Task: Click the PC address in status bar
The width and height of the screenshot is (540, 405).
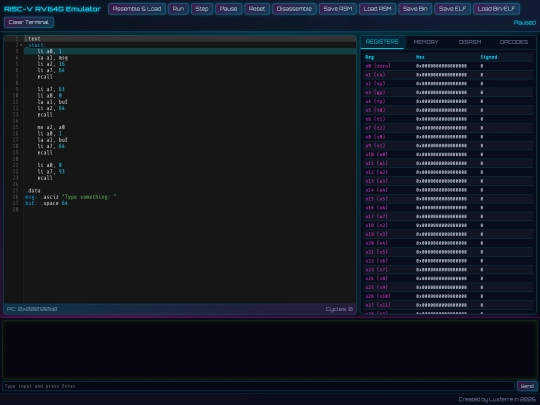Action: tap(32, 309)
